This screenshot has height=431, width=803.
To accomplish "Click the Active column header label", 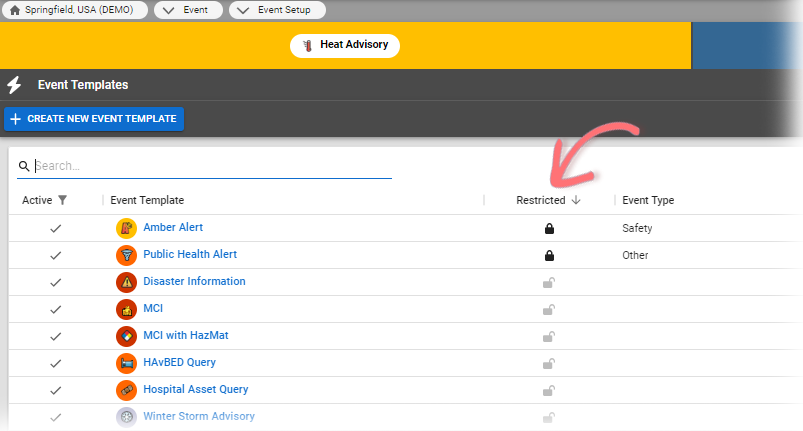I will [37, 200].
